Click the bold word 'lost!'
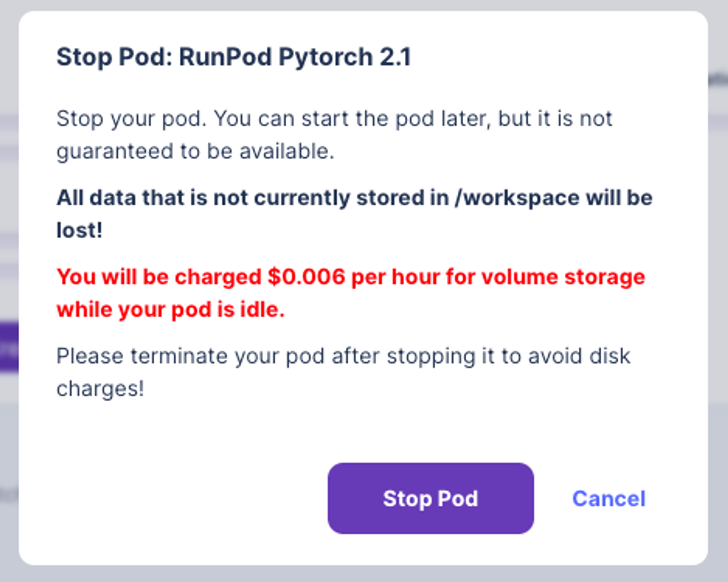 pos(79,230)
